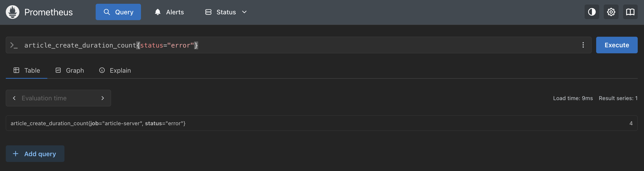Select the Table tab
Screen dimensions: 644x171
(x=27, y=70)
